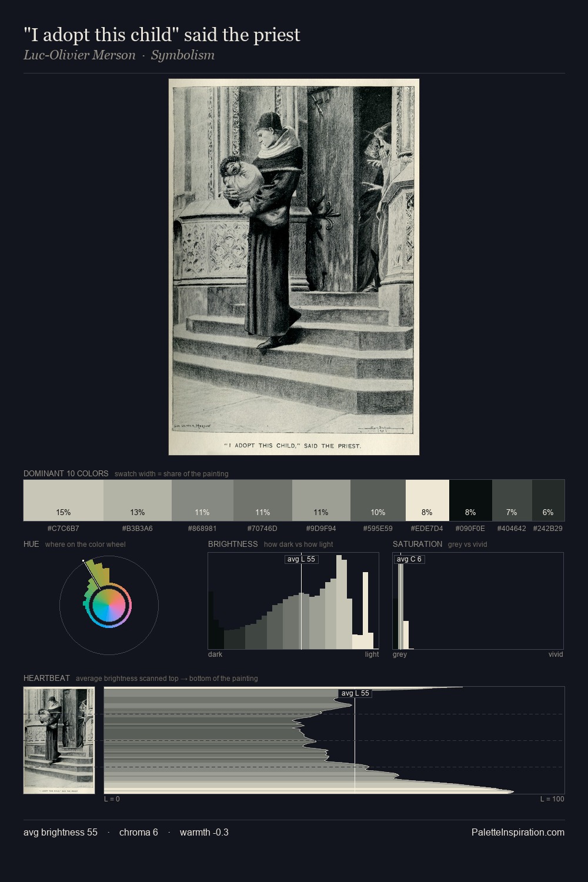Image resolution: width=588 pixels, height=882 pixels.
Task: Click the hex code text #EDE7D4
Action: (x=427, y=529)
